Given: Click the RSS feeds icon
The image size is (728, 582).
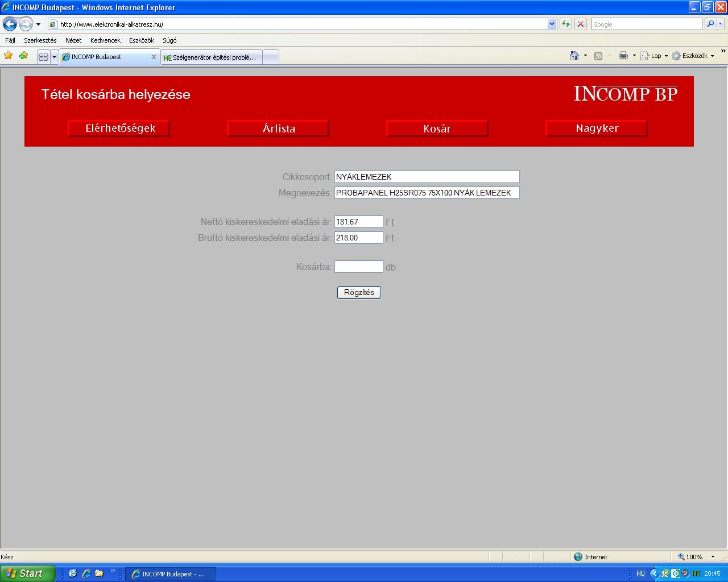Looking at the screenshot, I should (x=598, y=56).
